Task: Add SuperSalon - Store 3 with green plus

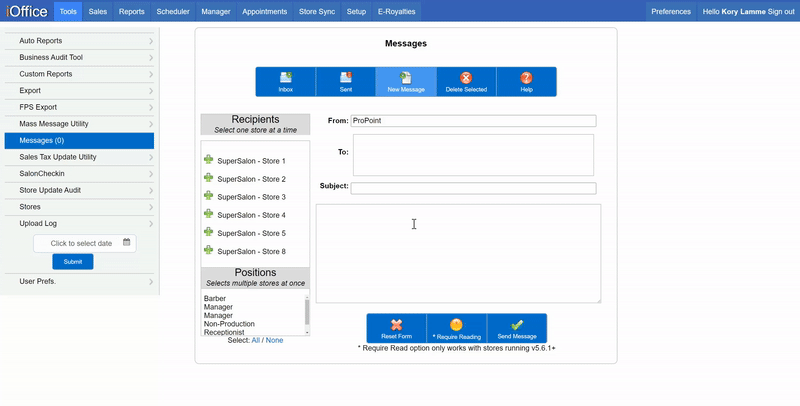Action: tap(208, 196)
